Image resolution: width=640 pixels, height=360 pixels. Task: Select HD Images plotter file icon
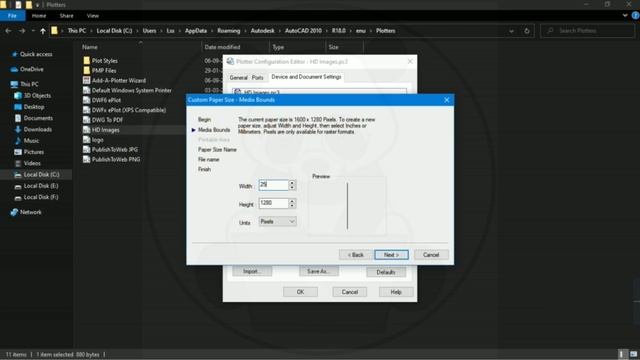(87, 130)
